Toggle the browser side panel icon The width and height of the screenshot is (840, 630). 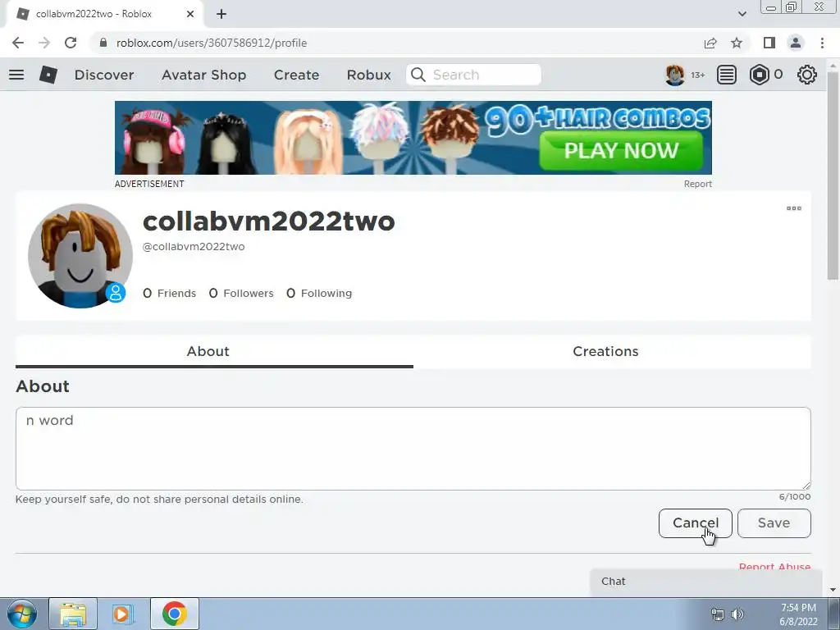(769, 43)
